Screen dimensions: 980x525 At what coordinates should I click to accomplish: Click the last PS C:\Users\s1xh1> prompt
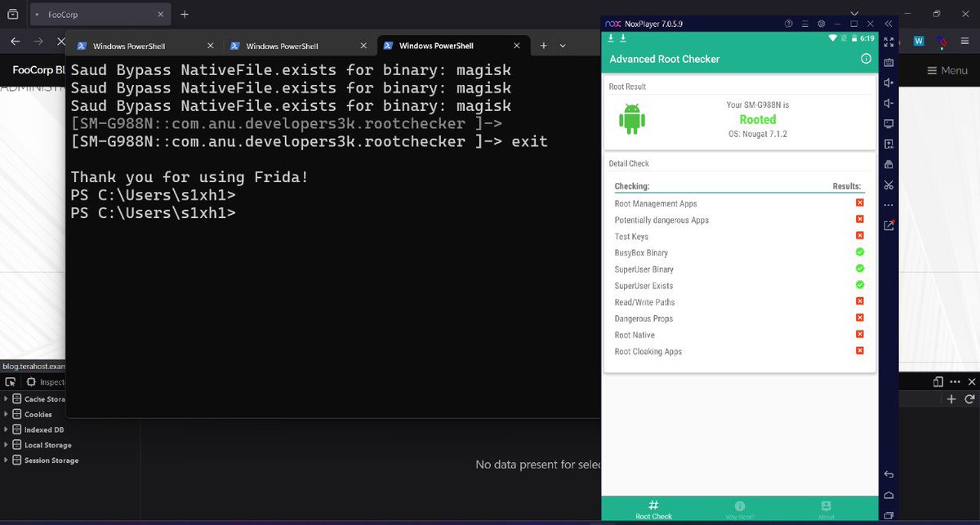[153, 212]
